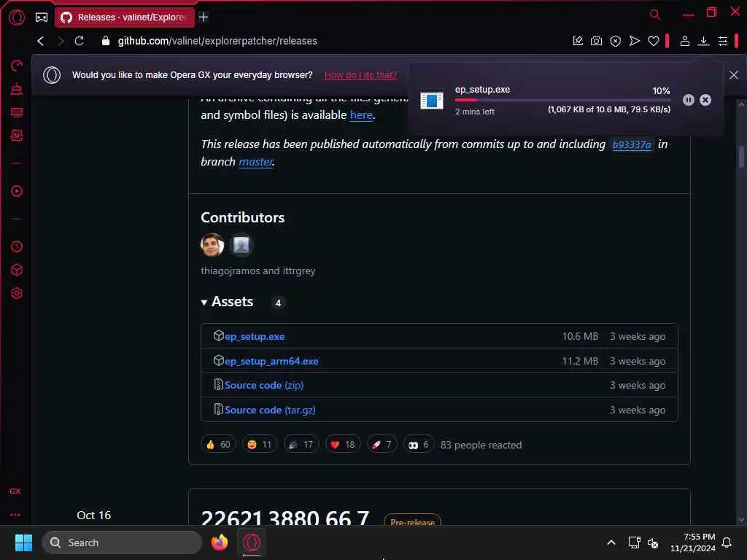Open Firefox from the taskbar
Image resolution: width=747 pixels, height=560 pixels.
(x=219, y=542)
